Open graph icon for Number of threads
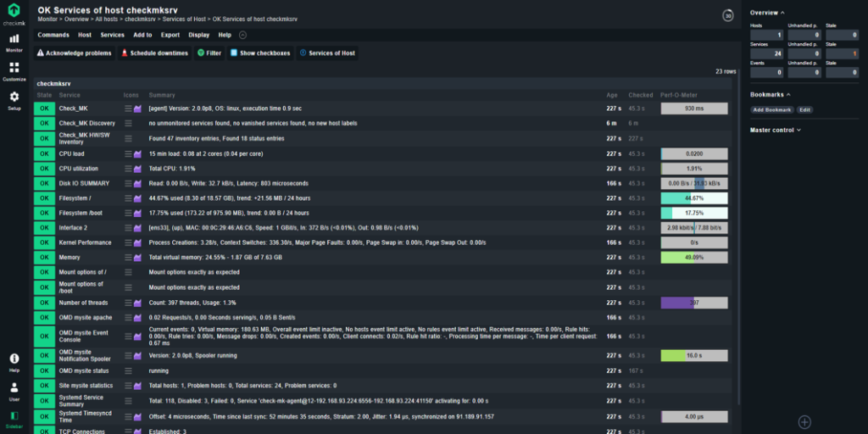 (138, 303)
